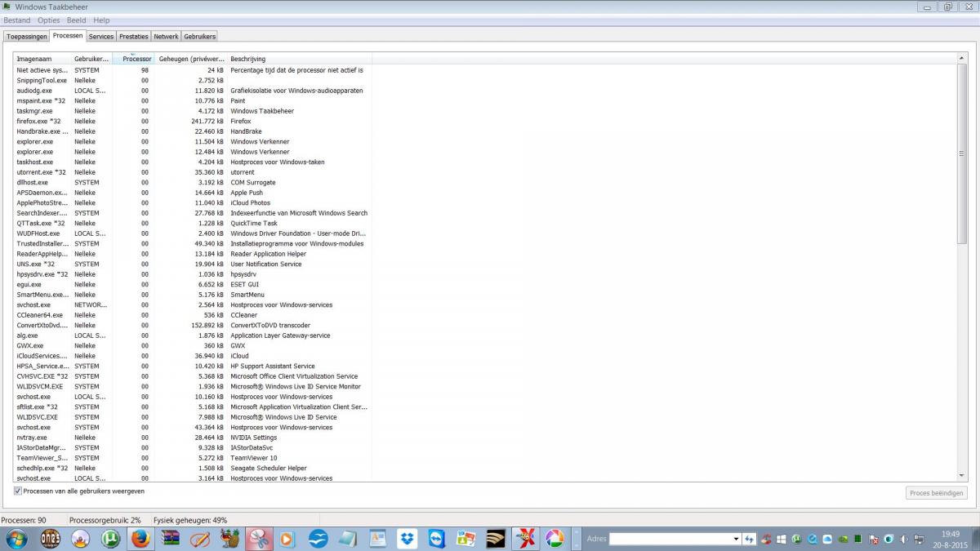Open the taskbar Adres dropdown arrow

click(737, 540)
